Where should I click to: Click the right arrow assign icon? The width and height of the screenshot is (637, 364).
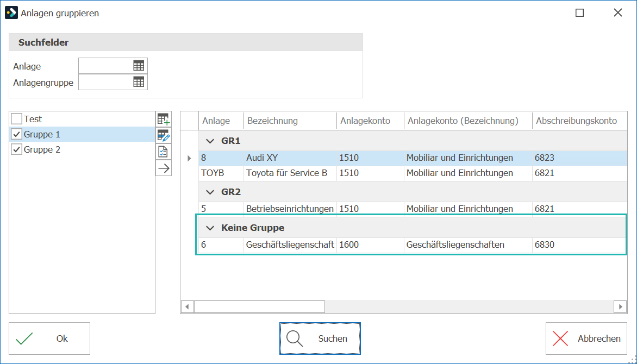[163, 168]
